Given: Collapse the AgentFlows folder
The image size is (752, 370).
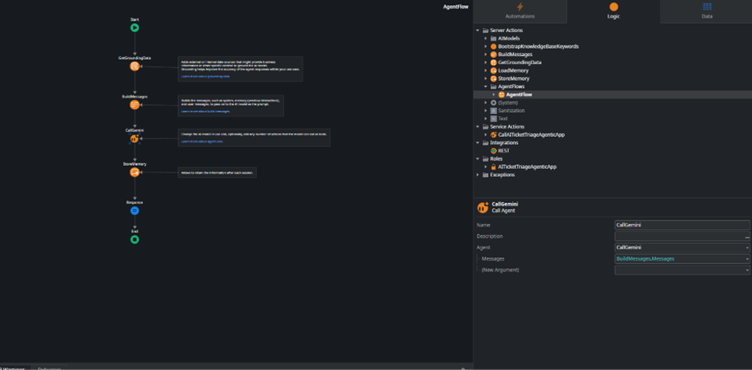Looking at the screenshot, I should coord(486,86).
